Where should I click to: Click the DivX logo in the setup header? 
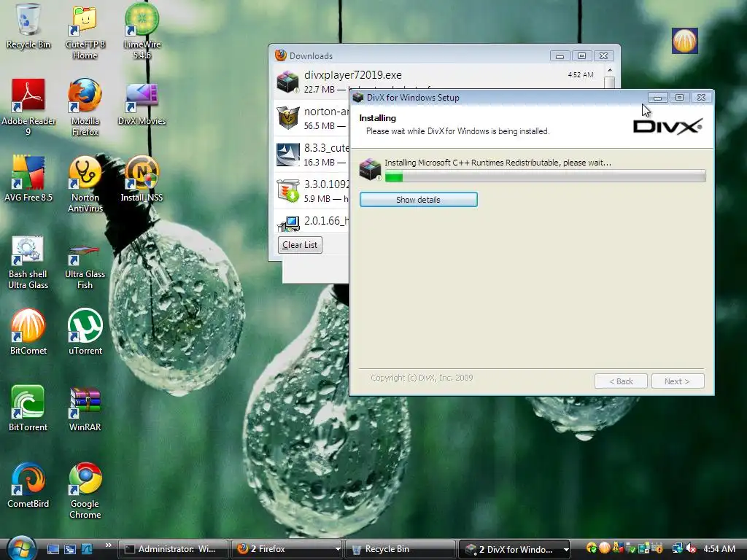coord(667,126)
